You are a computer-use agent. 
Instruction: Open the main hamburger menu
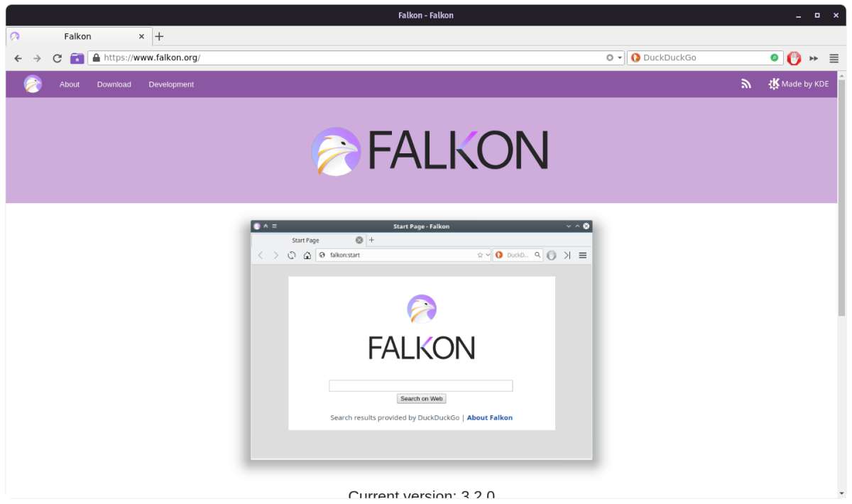832,58
